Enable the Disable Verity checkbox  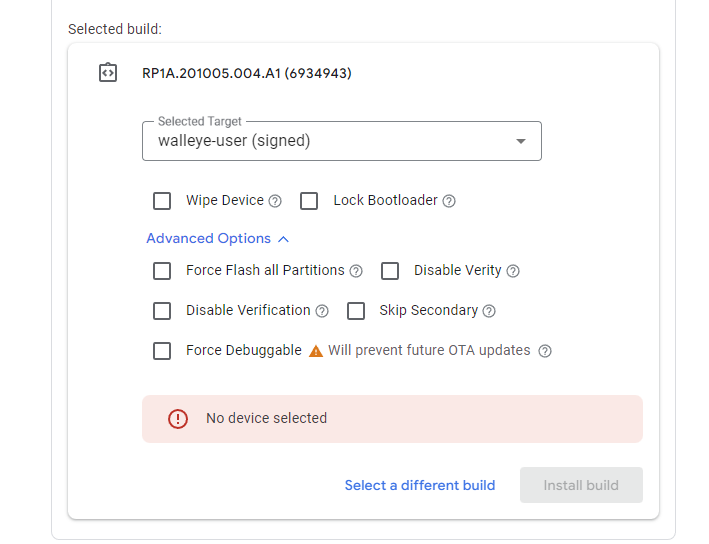click(x=390, y=271)
